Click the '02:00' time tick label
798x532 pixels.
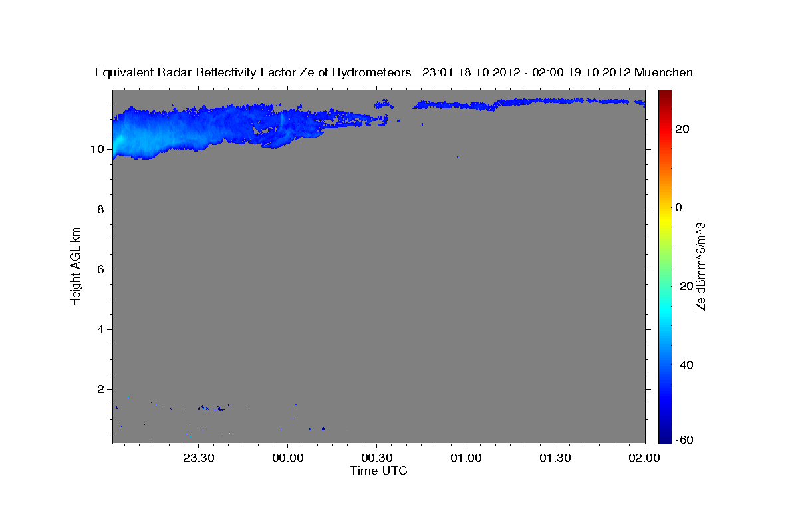click(x=644, y=458)
